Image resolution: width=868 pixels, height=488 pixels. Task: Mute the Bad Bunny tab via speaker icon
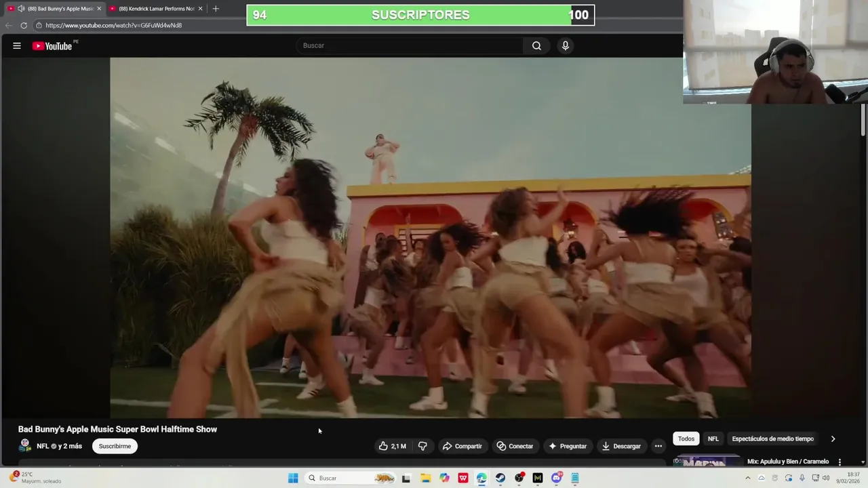21,9
